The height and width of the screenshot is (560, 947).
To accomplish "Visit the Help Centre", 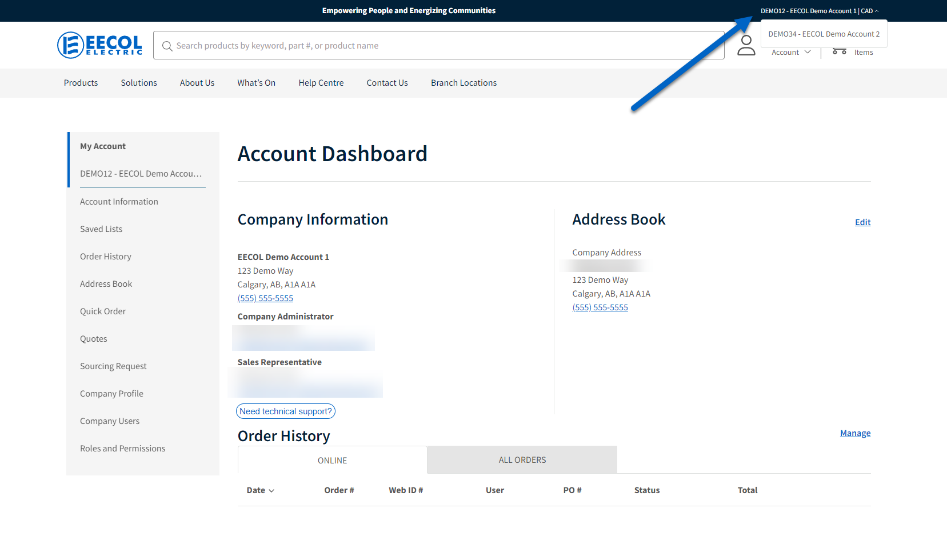I will click(321, 83).
